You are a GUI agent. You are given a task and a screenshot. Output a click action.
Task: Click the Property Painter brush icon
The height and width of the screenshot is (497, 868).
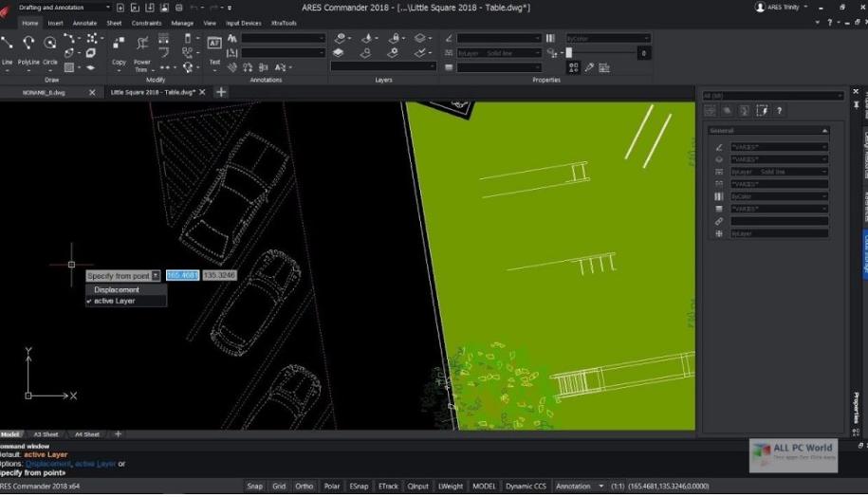(x=589, y=67)
